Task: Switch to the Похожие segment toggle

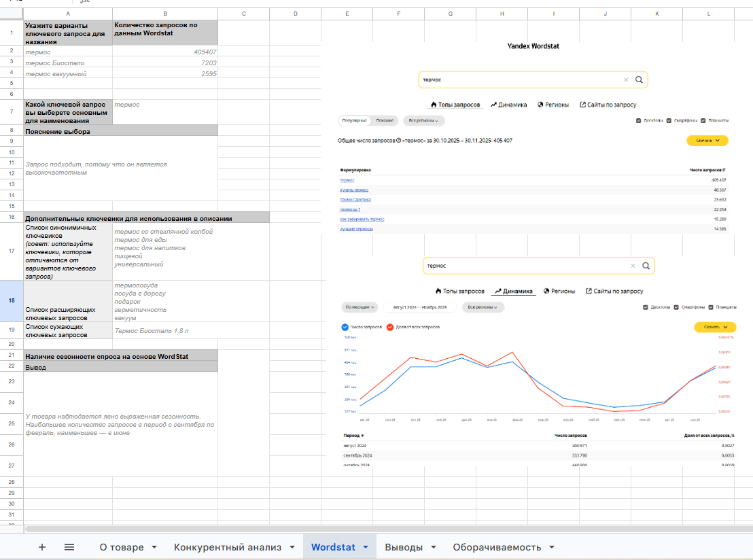Action: (x=385, y=120)
